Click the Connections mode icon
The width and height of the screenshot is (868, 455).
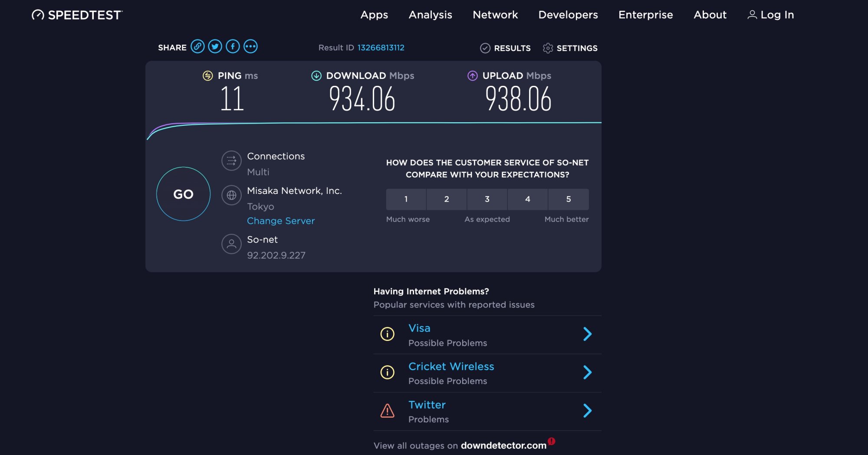(x=231, y=161)
